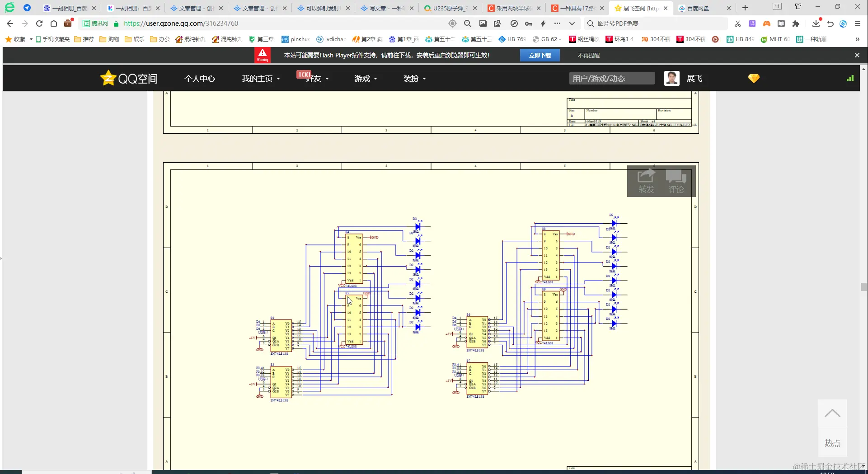Click the user avatar photo beside 展飞

click(x=671, y=79)
